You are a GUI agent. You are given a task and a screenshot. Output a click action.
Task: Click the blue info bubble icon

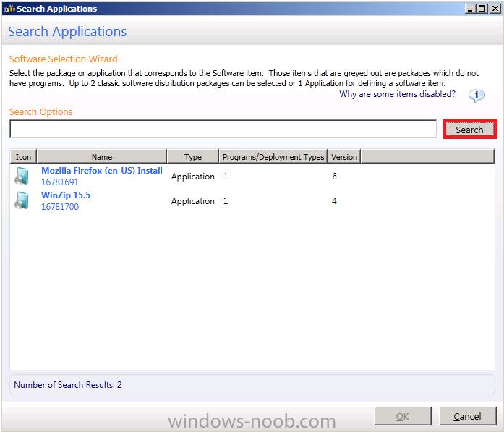(x=477, y=96)
